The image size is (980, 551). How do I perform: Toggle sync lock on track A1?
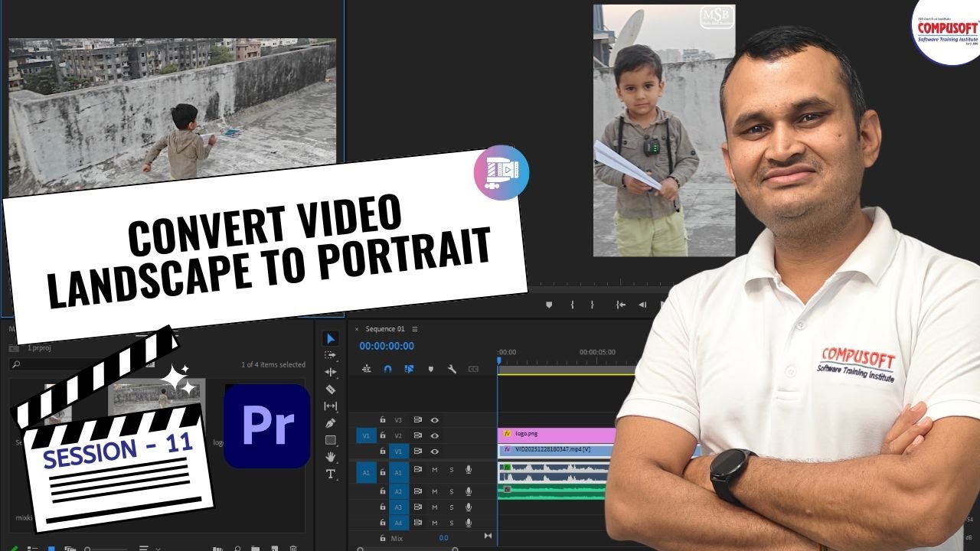[418, 470]
